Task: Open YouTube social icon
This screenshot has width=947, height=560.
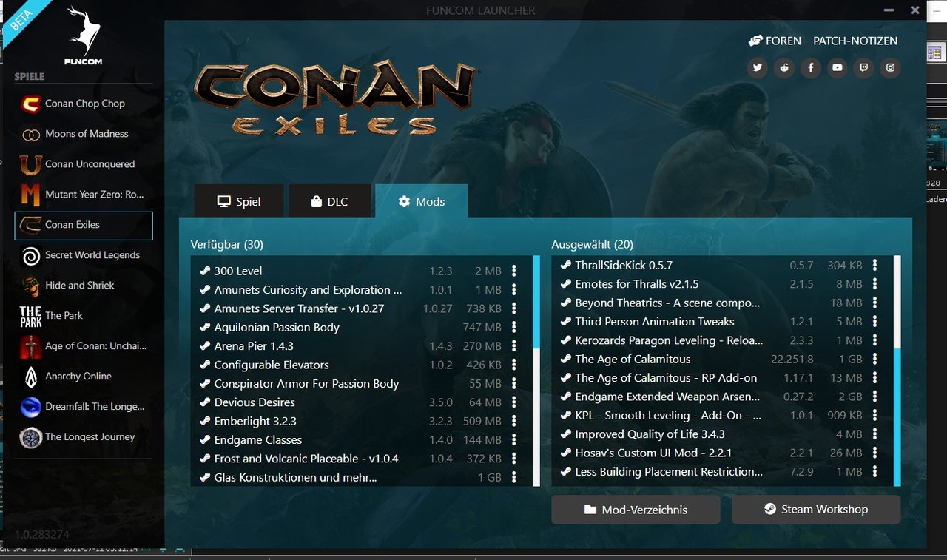Action: [837, 68]
